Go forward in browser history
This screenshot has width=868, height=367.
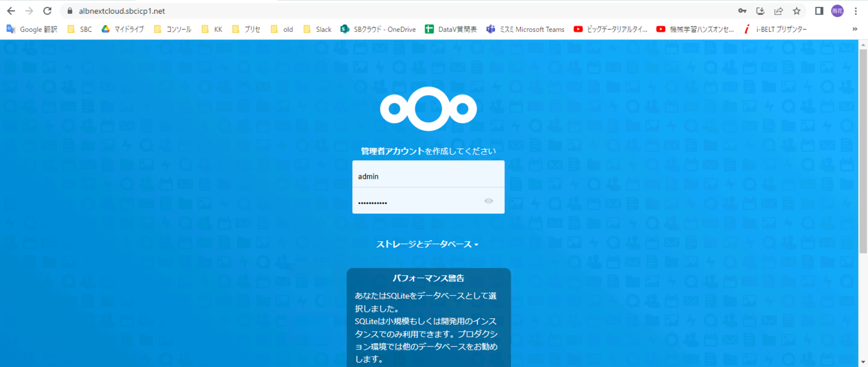pos(29,11)
